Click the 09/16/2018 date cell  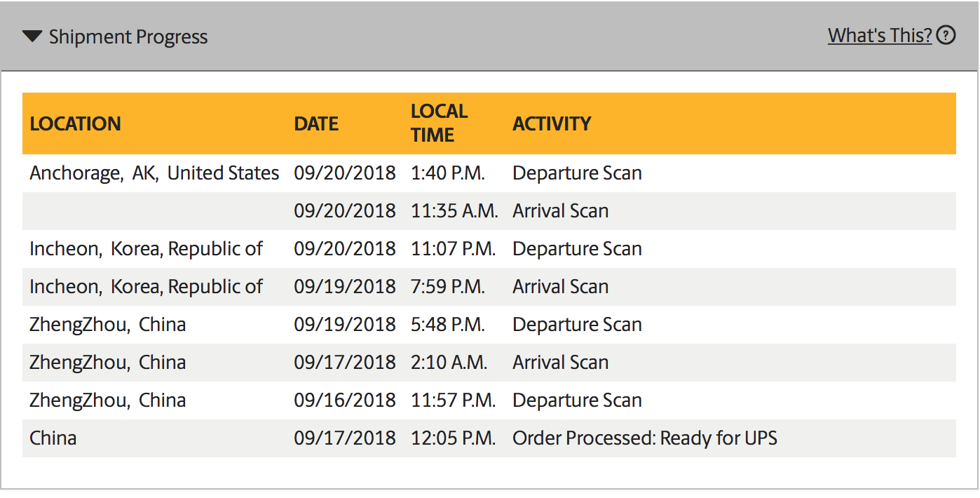(344, 401)
